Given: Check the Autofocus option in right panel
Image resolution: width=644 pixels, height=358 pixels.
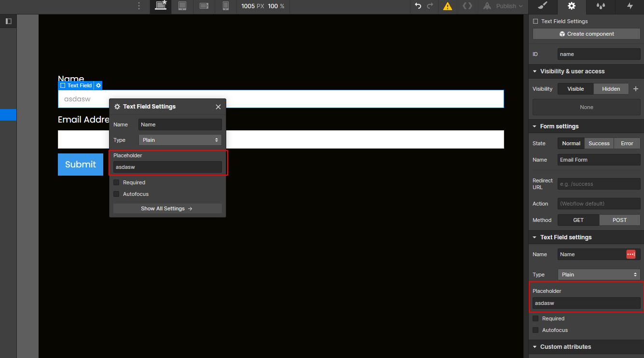Looking at the screenshot, I should pyautogui.click(x=535, y=330).
